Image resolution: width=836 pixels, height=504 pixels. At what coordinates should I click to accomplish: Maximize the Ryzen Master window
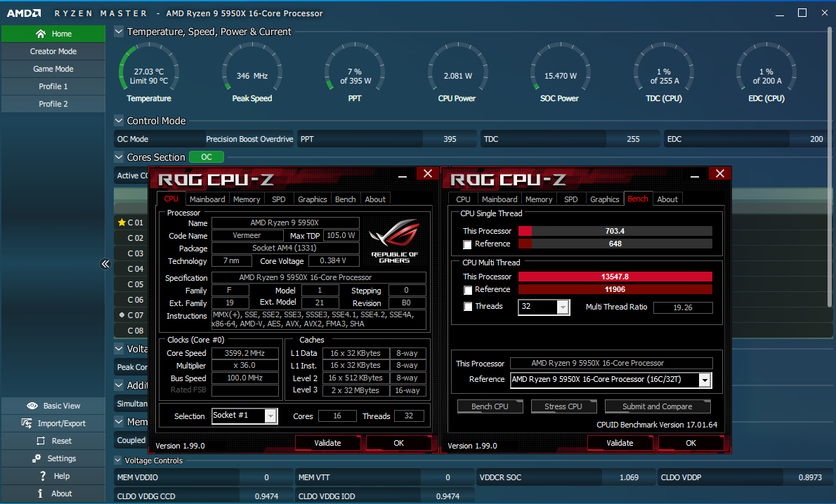pos(802,13)
